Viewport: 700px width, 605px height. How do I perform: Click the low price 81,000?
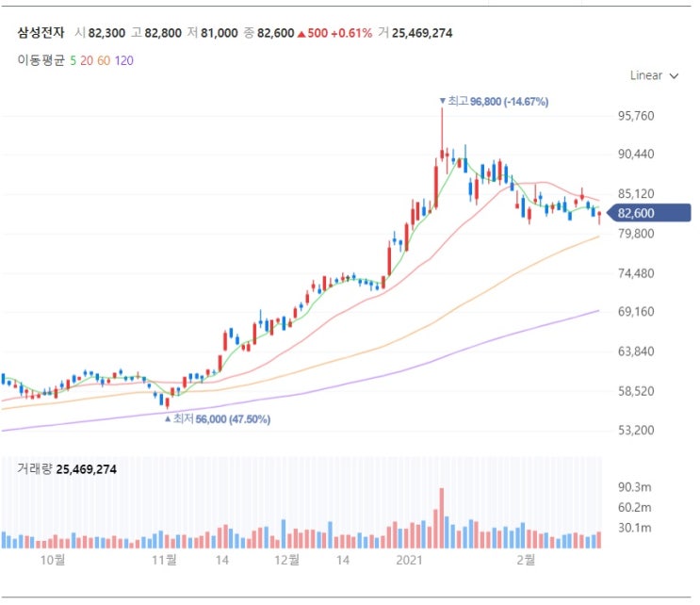(220, 33)
